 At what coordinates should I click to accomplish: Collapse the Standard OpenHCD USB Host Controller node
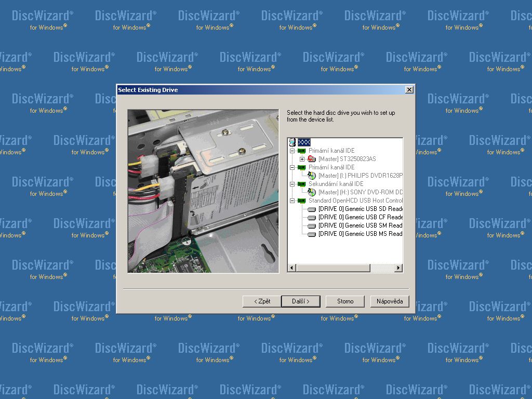tap(292, 201)
